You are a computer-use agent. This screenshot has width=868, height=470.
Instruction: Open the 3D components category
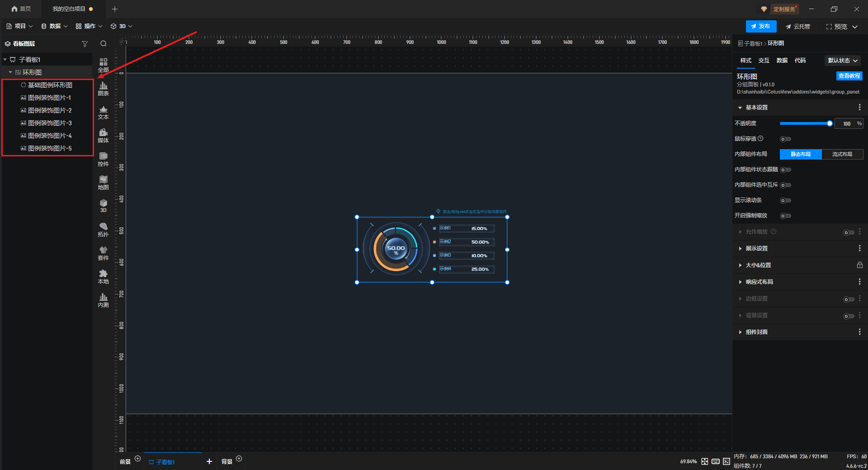click(104, 206)
